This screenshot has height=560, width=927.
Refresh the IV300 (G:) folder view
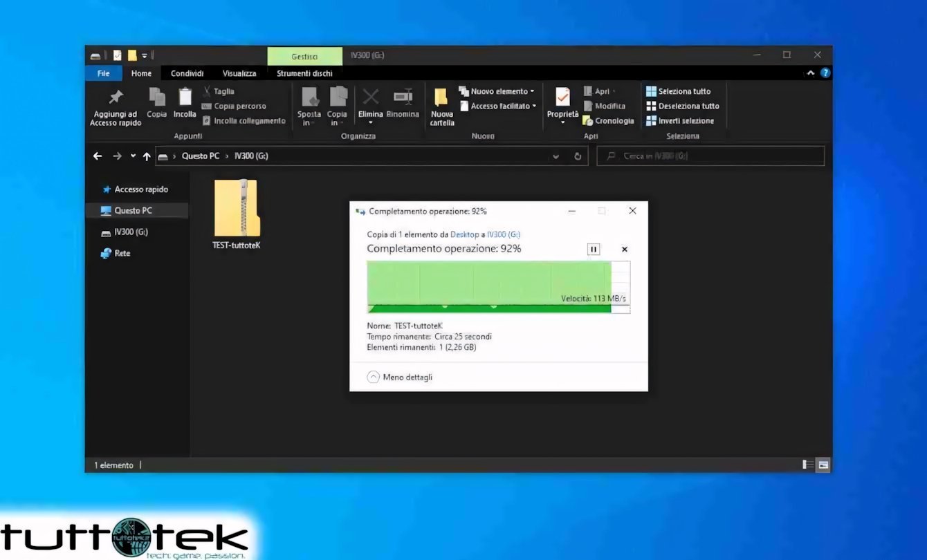(578, 156)
